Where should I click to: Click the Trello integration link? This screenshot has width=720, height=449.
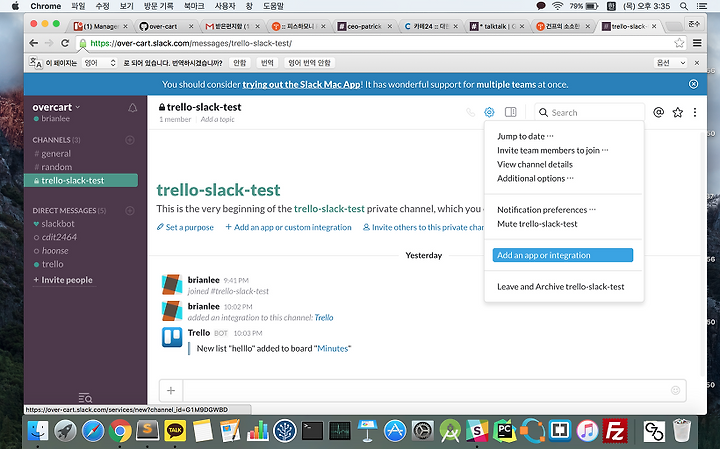[324, 317]
